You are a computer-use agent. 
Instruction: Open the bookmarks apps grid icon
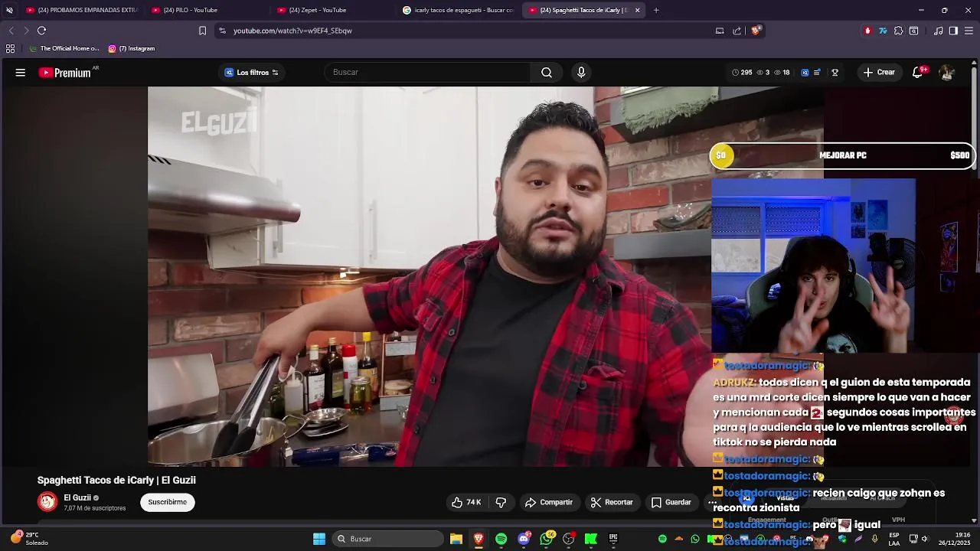coord(10,48)
